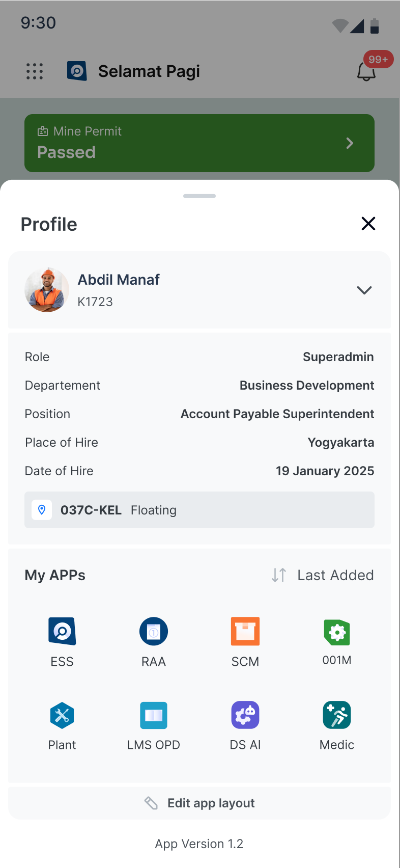Open the LMS OPD app
This screenshot has width=400, height=868.
[x=154, y=715]
